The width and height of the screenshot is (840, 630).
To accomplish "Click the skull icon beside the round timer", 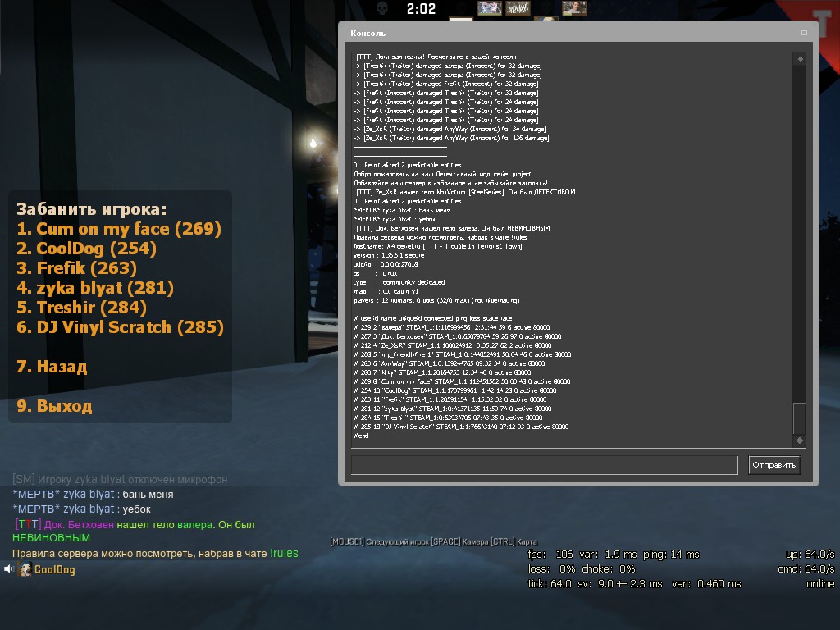I will [x=382, y=8].
